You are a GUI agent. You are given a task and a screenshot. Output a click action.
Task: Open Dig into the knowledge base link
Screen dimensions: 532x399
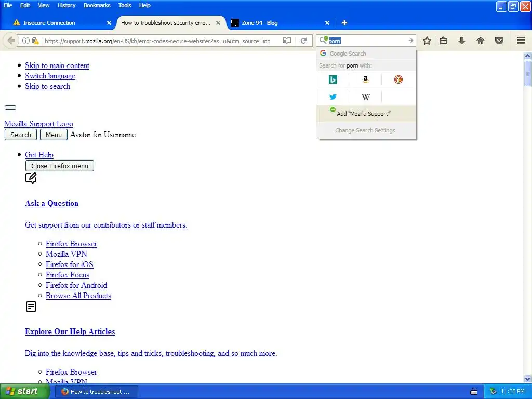pyautogui.click(x=151, y=353)
